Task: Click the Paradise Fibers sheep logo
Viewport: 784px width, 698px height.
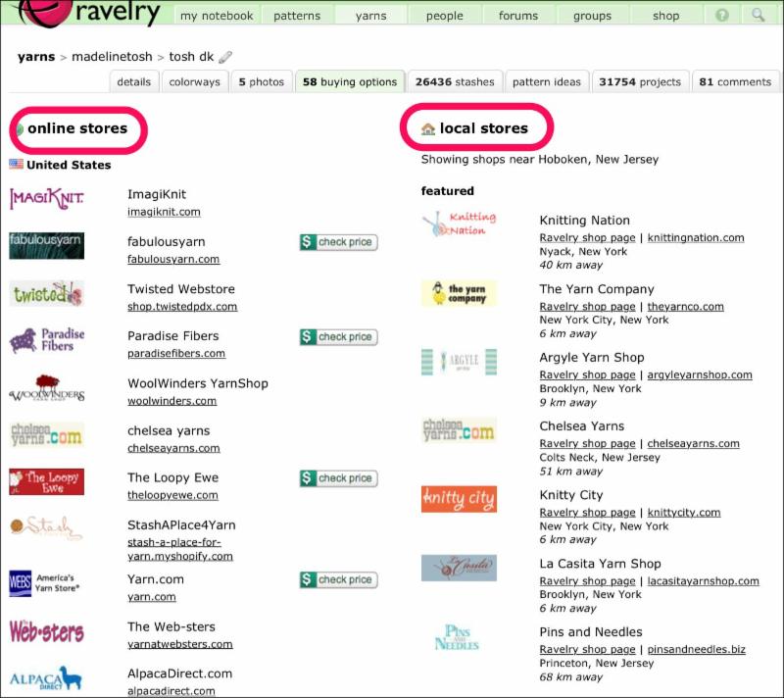Action: point(47,340)
